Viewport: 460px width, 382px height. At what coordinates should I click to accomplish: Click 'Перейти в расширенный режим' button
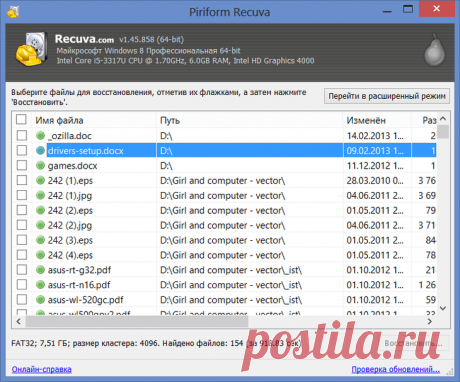pyautogui.click(x=387, y=96)
